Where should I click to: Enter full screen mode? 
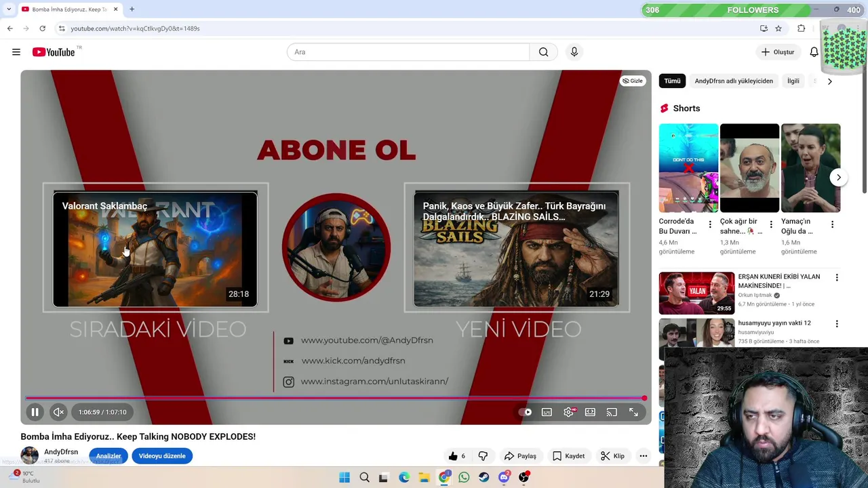633,412
